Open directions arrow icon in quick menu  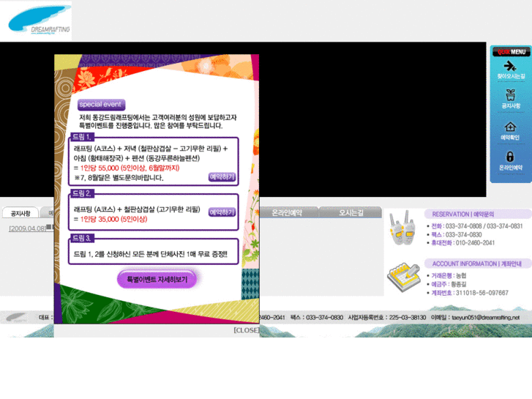pos(510,66)
